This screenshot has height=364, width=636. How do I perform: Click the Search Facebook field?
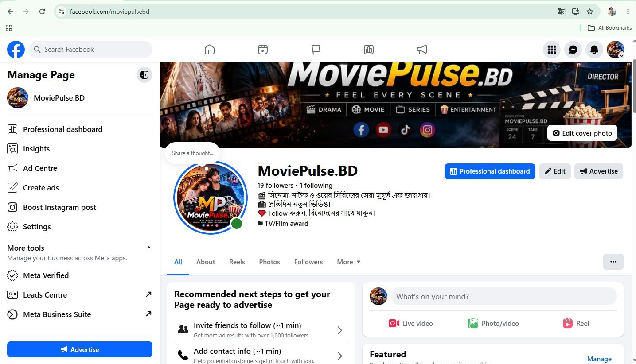pyautogui.click(x=90, y=50)
